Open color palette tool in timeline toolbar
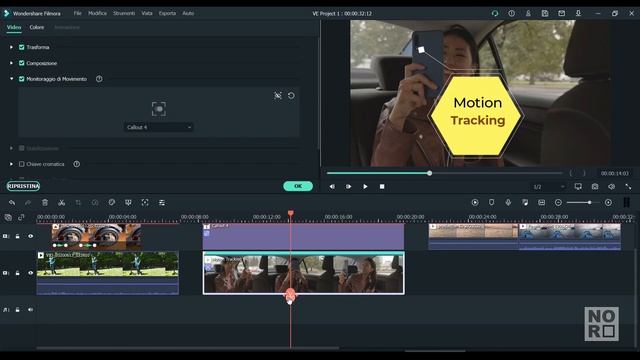Image resolution: width=640 pixels, height=360 pixels. pos(111,202)
